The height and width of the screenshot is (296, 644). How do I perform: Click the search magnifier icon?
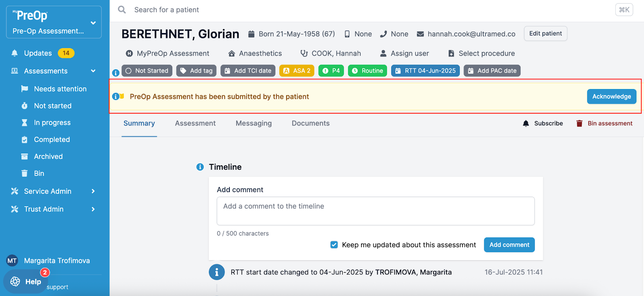tap(122, 10)
